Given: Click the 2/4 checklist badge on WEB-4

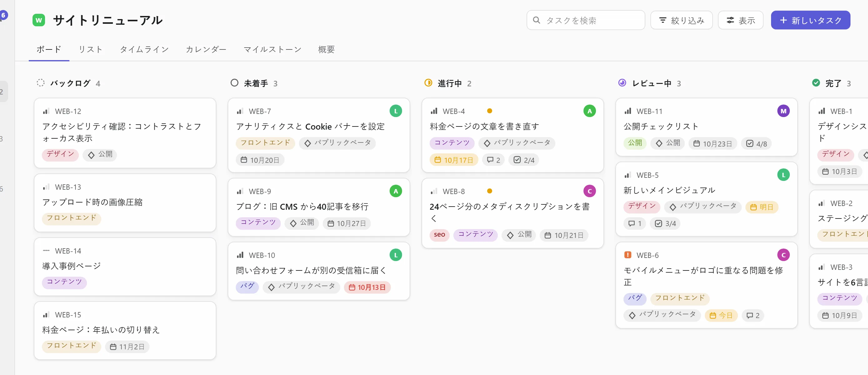Looking at the screenshot, I should [524, 160].
